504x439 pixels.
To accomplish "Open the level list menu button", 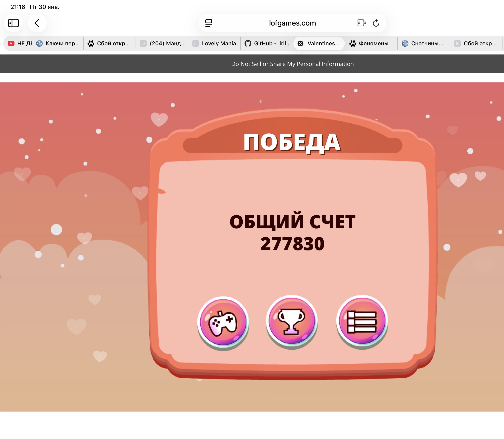I will click(x=362, y=321).
